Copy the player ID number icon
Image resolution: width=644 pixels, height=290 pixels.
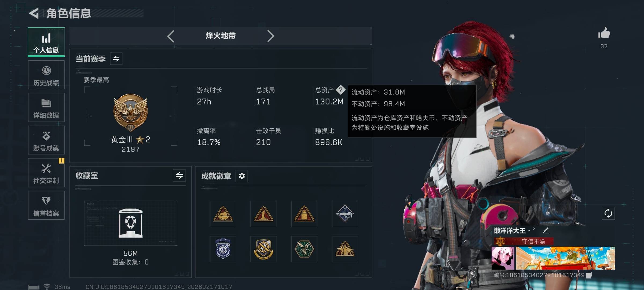[x=589, y=275]
